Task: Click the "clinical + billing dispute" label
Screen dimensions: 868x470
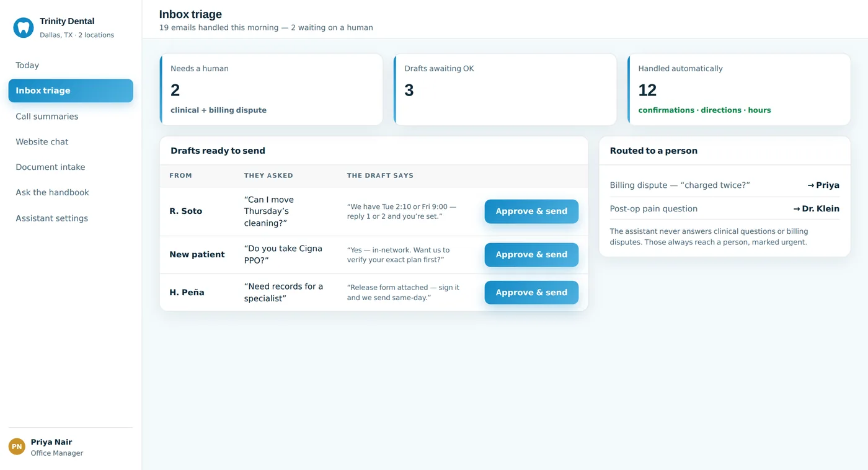Action: click(x=218, y=110)
